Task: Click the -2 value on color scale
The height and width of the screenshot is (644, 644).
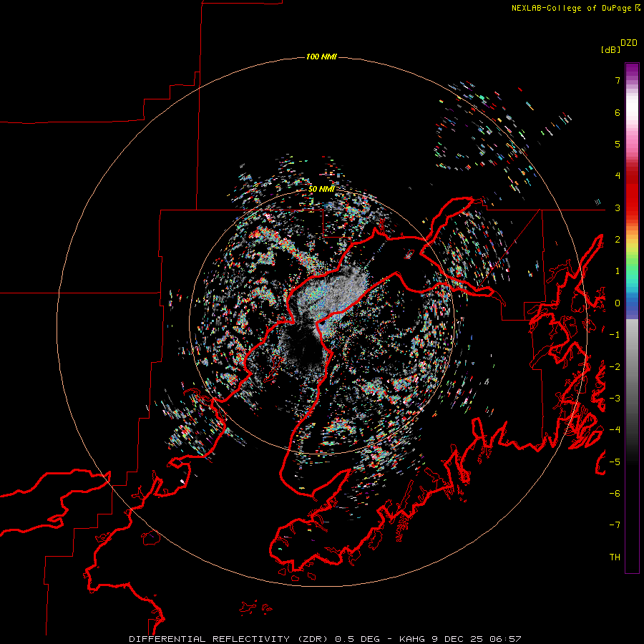Action: click(x=615, y=367)
